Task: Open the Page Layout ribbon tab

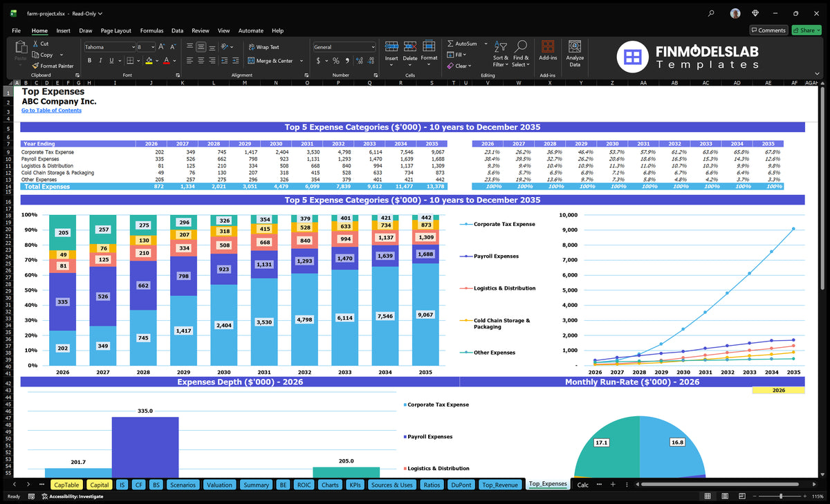Action: [116, 30]
